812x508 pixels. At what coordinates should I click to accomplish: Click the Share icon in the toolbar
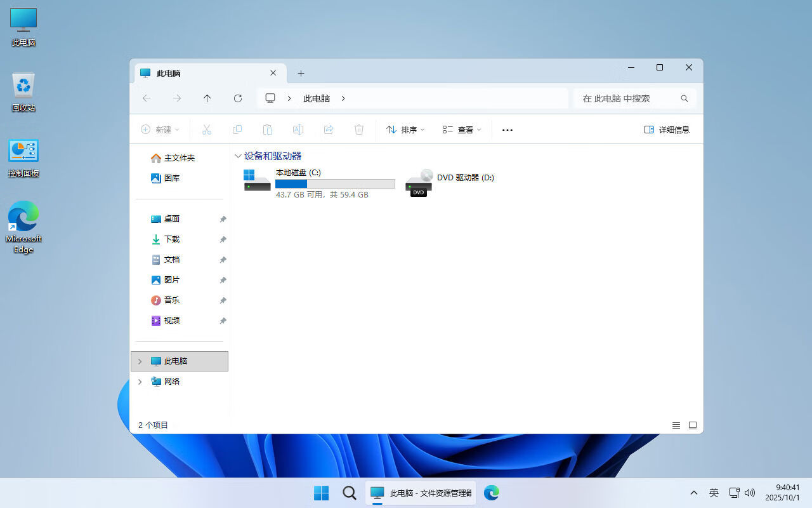click(329, 130)
